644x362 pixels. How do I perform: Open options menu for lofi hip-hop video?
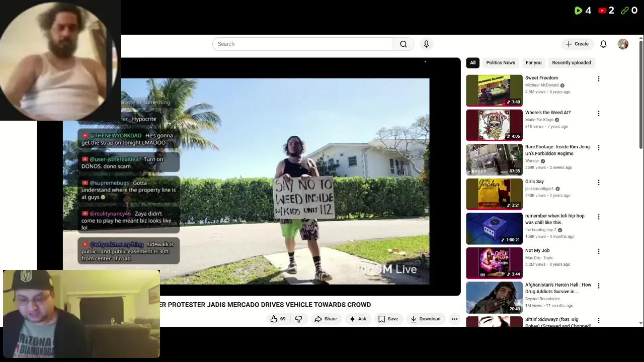[598, 217]
